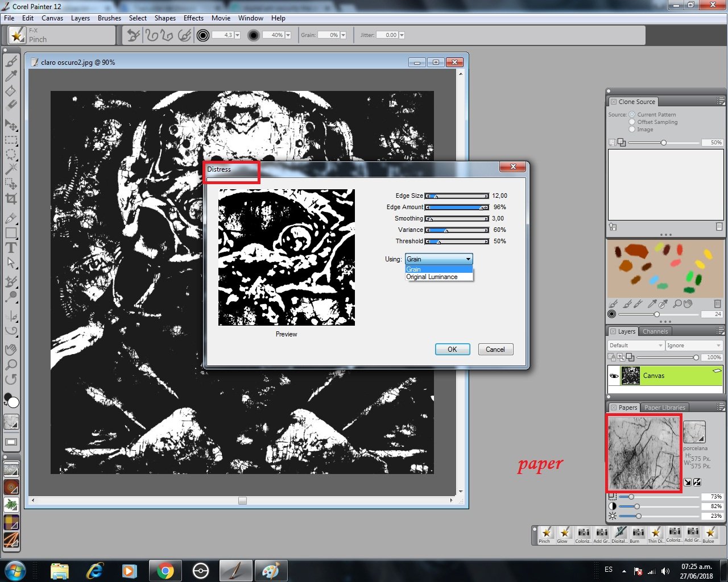Open the brush size dropdown arrow
The image size is (728, 582).
pyautogui.click(x=237, y=35)
